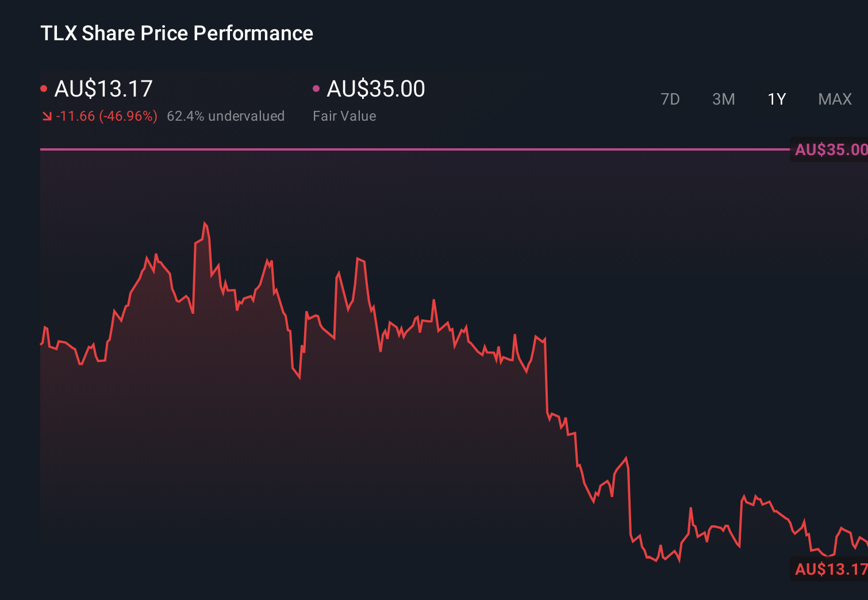Screen dimensions: 868x600
Task: Switch to the 7D time range
Action: pos(670,99)
